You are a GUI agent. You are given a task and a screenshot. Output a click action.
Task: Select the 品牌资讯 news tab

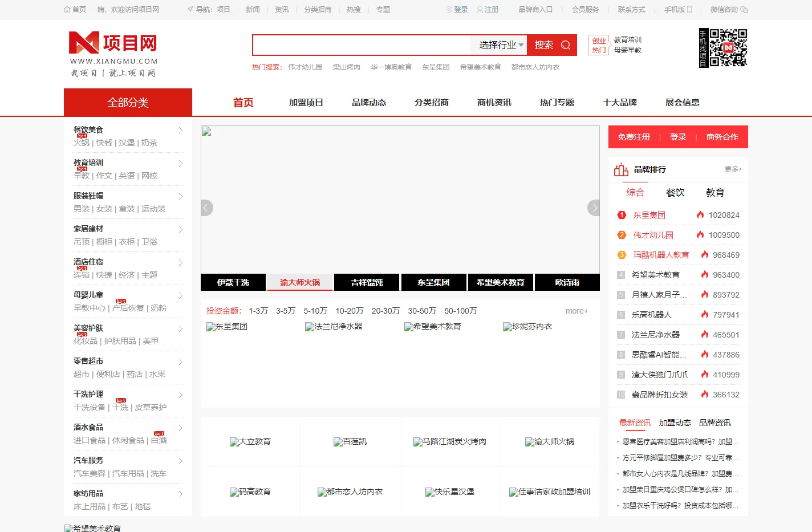[x=715, y=423]
